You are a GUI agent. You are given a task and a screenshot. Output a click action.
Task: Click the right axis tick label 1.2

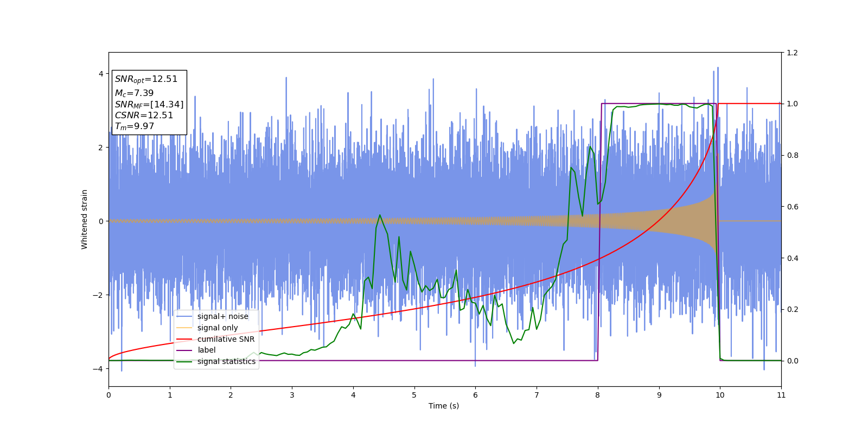(792, 53)
